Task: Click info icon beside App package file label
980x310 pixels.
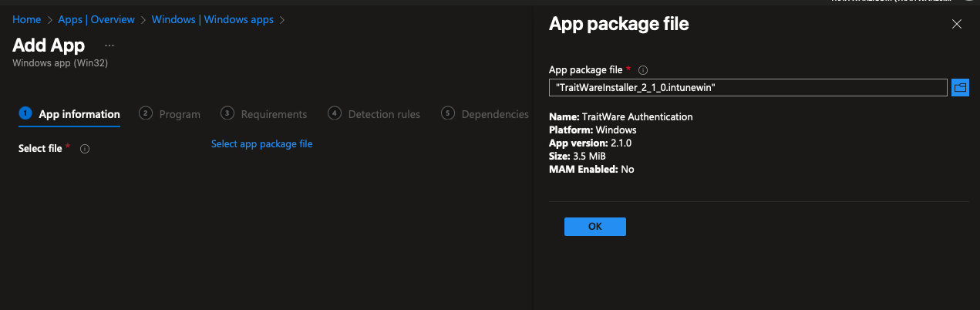Action: (643, 70)
